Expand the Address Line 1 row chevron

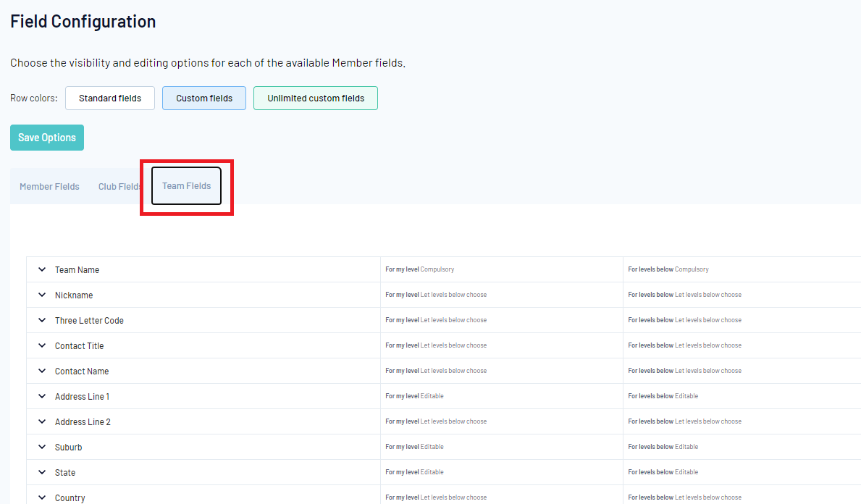click(x=42, y=396)
